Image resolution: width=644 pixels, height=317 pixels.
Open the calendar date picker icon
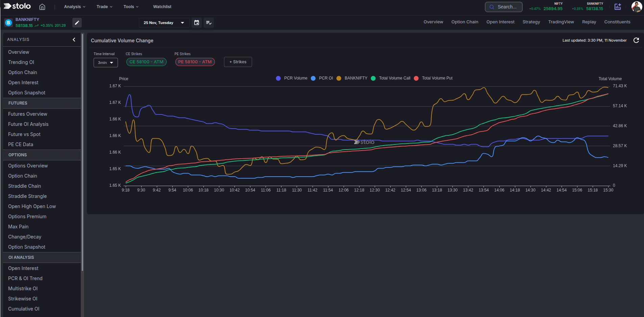[x=196, y=23]
